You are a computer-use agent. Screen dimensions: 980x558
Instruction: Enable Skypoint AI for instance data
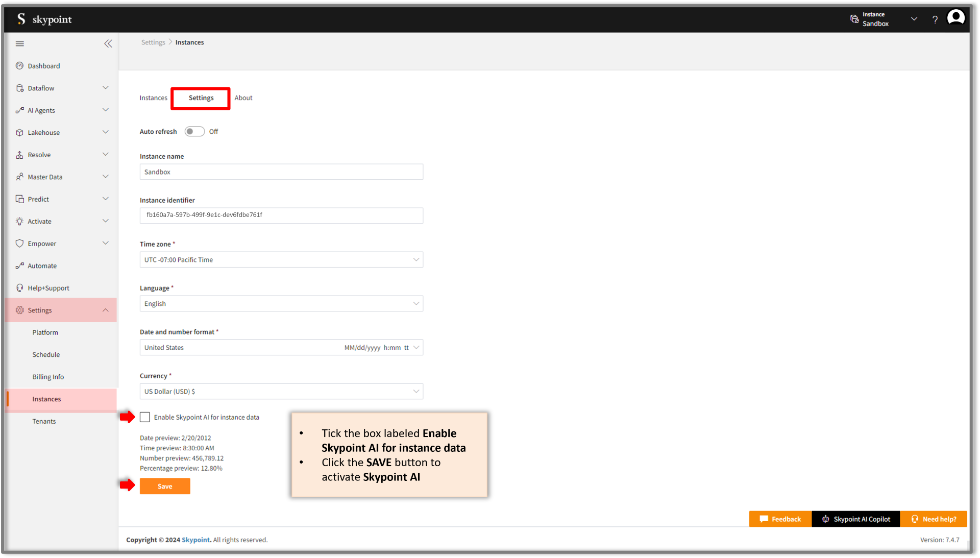click(x=144, y=417)
